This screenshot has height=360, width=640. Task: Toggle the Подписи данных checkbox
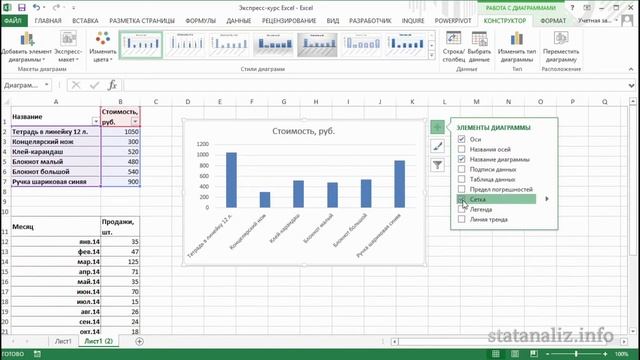pyautogui.click(x=461, y=169)
